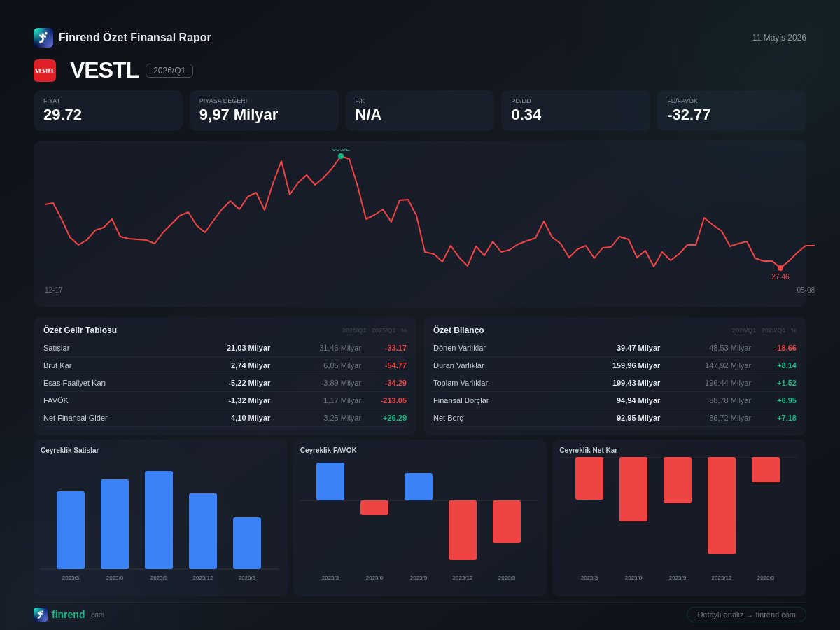Click the 11 Mayis 2026 date
Image resolution: width=840 pixels, height=630 pixels.
[779, 38]
